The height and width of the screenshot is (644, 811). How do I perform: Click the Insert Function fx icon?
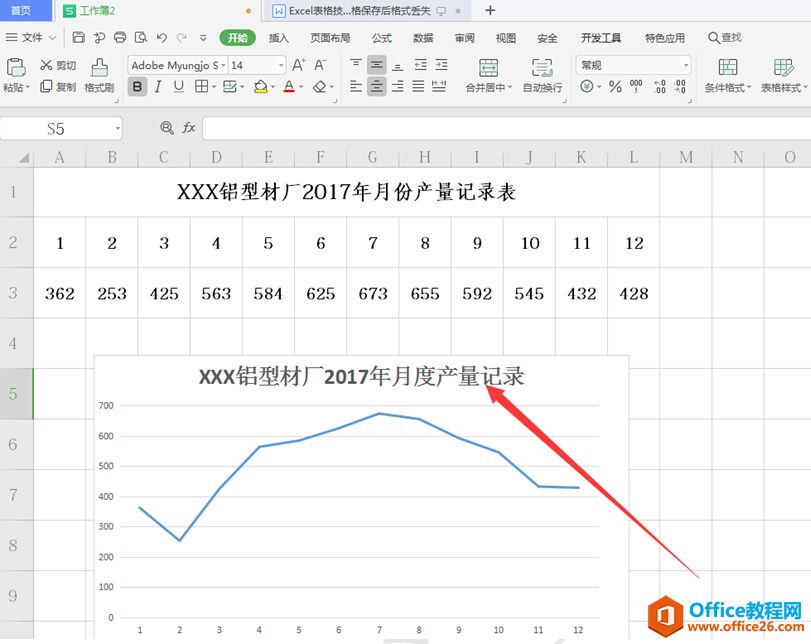pyautogui.click(x=189, y=128)
